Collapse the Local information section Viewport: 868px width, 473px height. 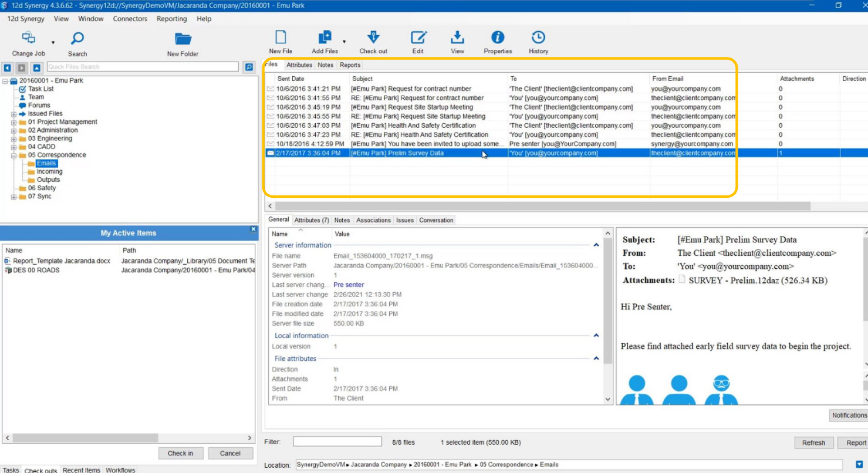(x=596, y=336)
